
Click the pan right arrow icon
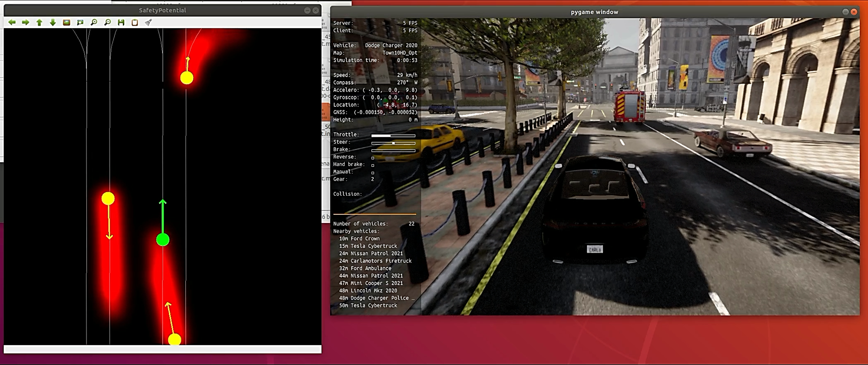[26, 22]
